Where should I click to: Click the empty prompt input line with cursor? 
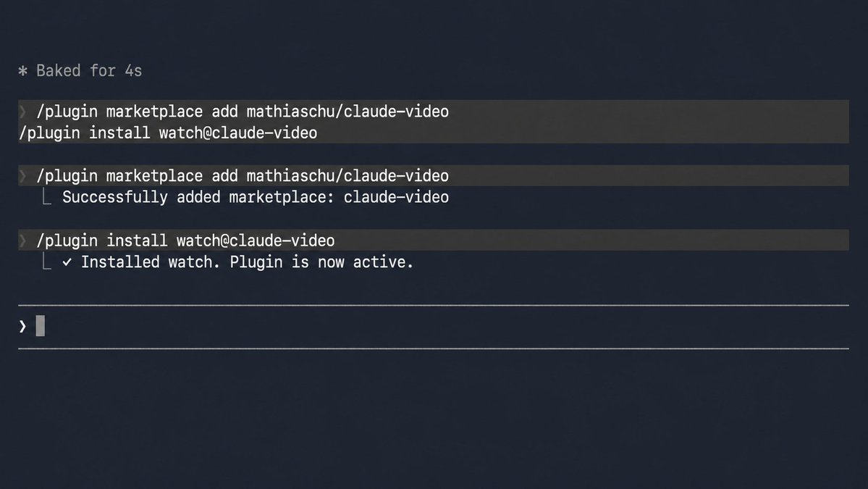point(434,326)
